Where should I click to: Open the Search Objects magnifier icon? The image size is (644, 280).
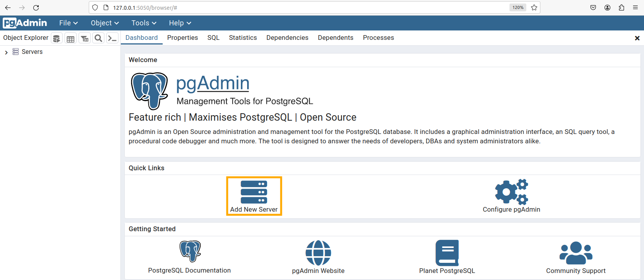pyautogui.click(x=99, y=38)
